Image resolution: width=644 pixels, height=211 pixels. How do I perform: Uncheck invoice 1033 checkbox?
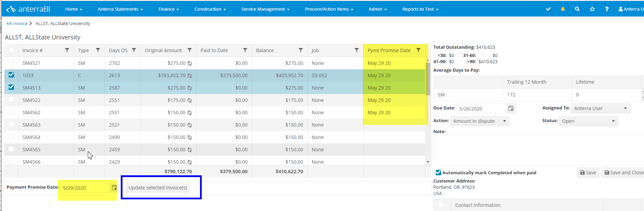pyautogui.click(x=11, y=75)
